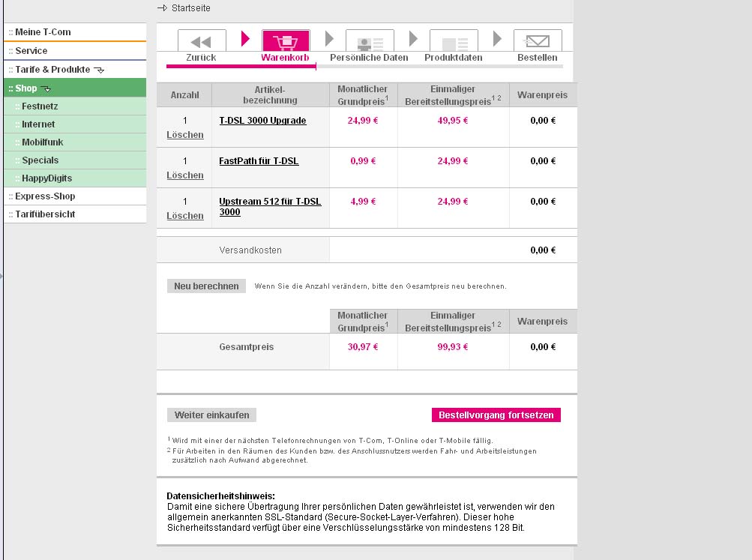Click the Anzahl column header
Viewport: 752px width, 560px height.
[184, 95]
